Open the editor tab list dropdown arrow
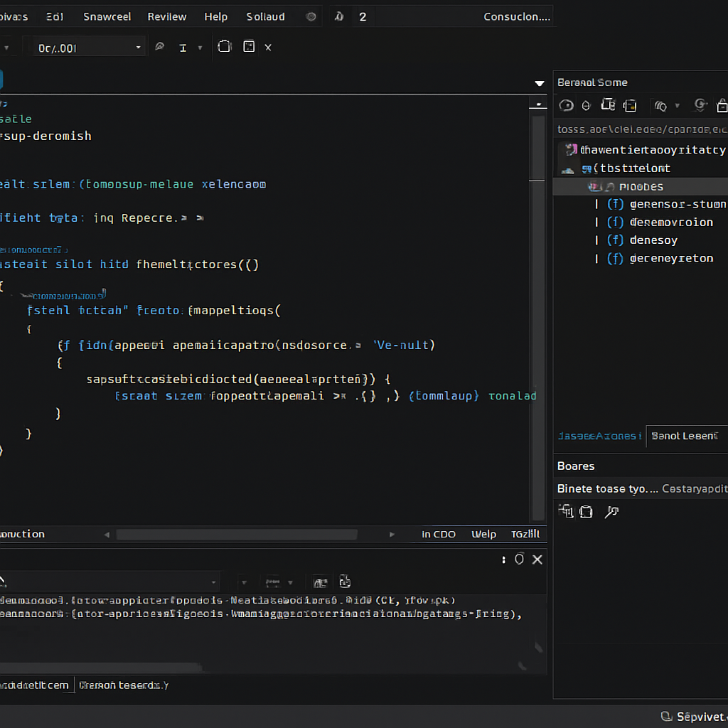The image size is (728, 728). tap(539, 84)
